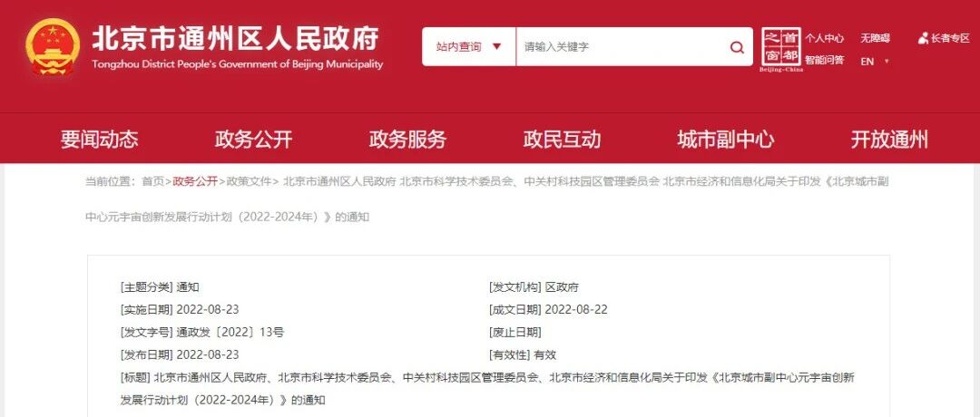
Task: Open the 站内查询 search scope dropdown
Action: click(469, 47)
